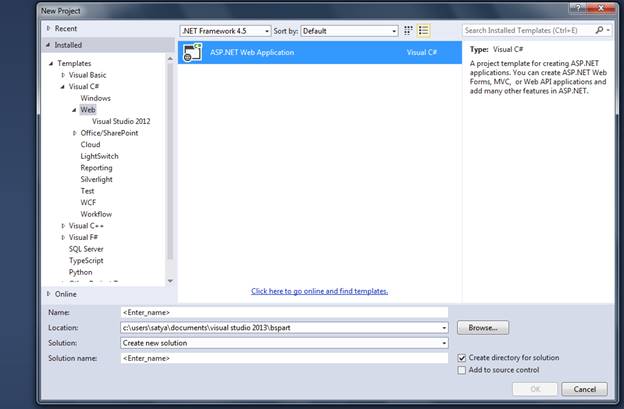Viewport: 624px width, 409px height.
Task: Select Visual Studio 2012 under Web
Action: point(121,121)
